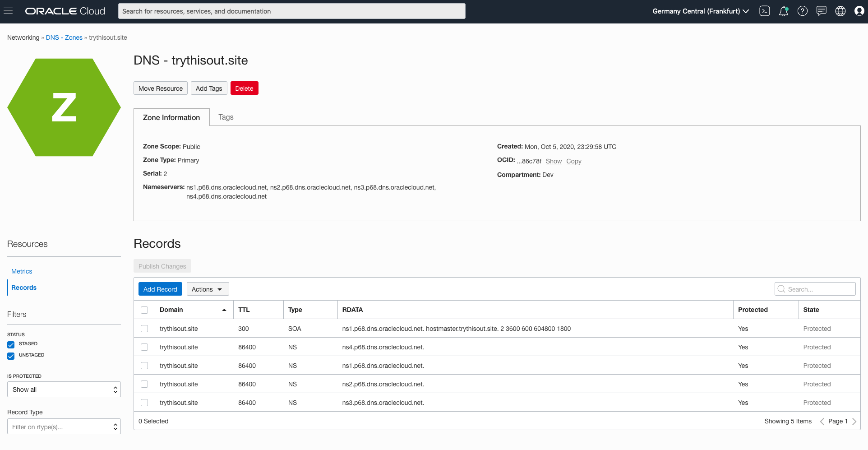This screenshot has height=450, width=868.
Task: Open the support chat icon
Action: (x=821, y=11)
